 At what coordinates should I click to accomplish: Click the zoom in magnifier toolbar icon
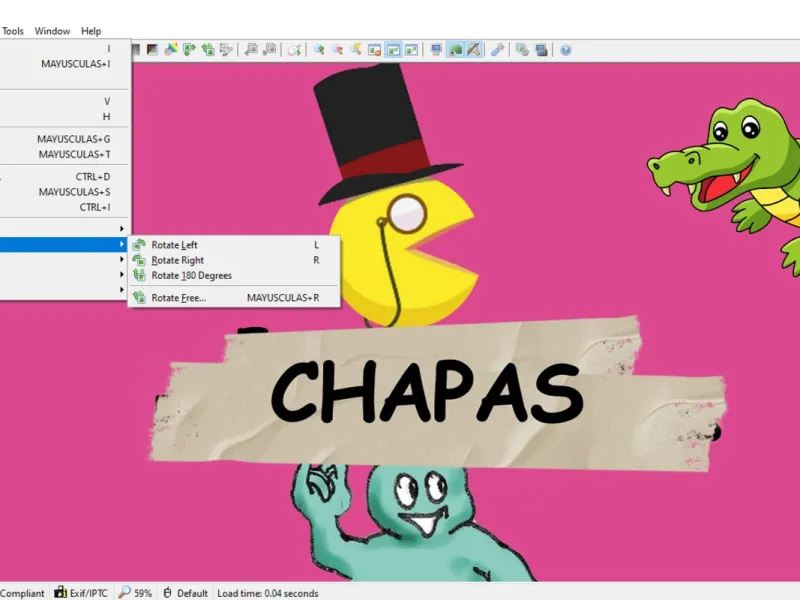tap(319, 49)
